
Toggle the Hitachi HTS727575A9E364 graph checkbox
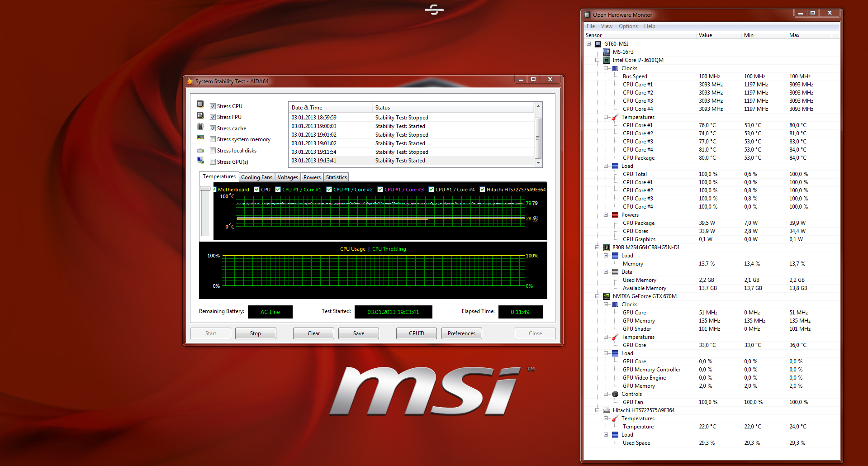(483, 190)
